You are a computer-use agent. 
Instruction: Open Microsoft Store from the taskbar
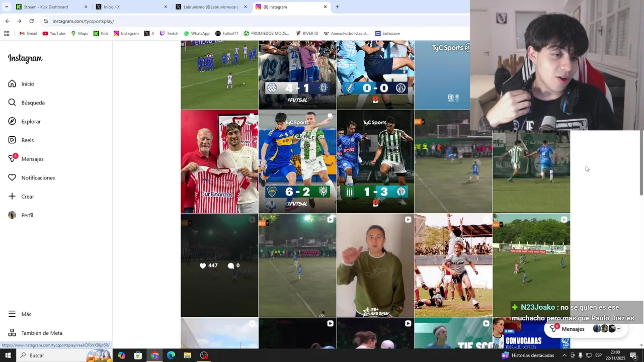[x=138, y=355]
